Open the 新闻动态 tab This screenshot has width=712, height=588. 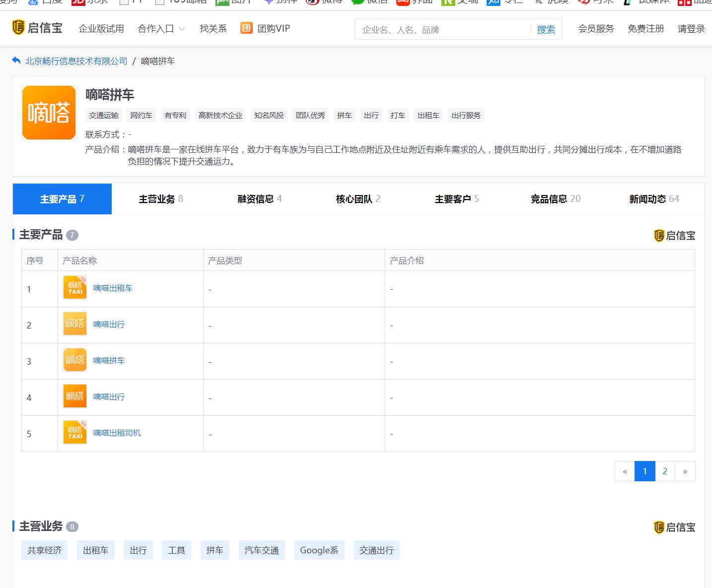pyautogui.click(x=654, y=199)
